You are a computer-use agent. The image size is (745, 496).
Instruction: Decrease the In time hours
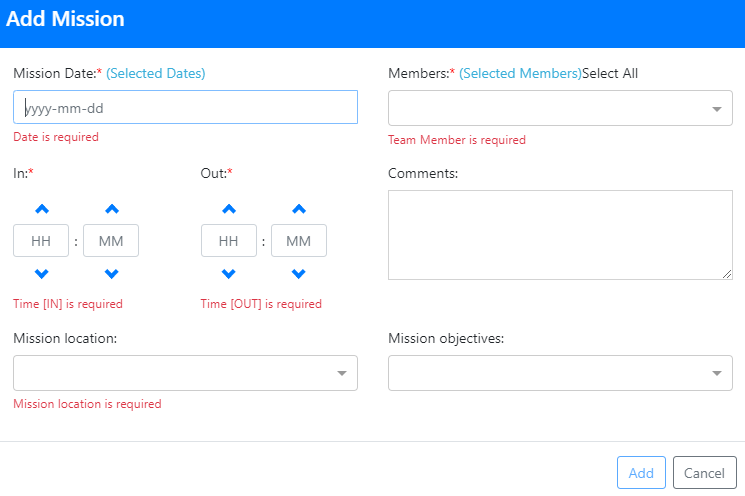pyautogui.click(x=42, y=273)
